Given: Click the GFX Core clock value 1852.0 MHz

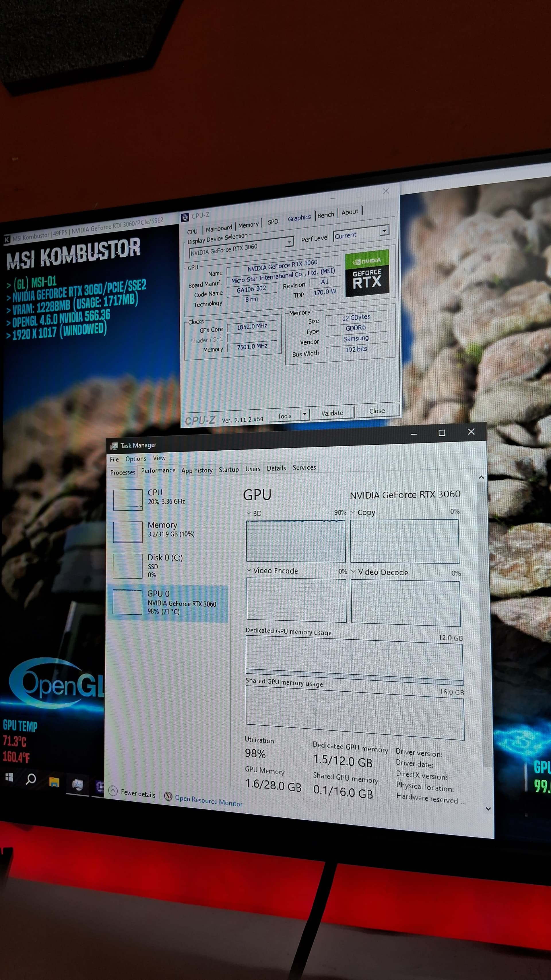Looking at the screenshot, I should tap(252, 326).
